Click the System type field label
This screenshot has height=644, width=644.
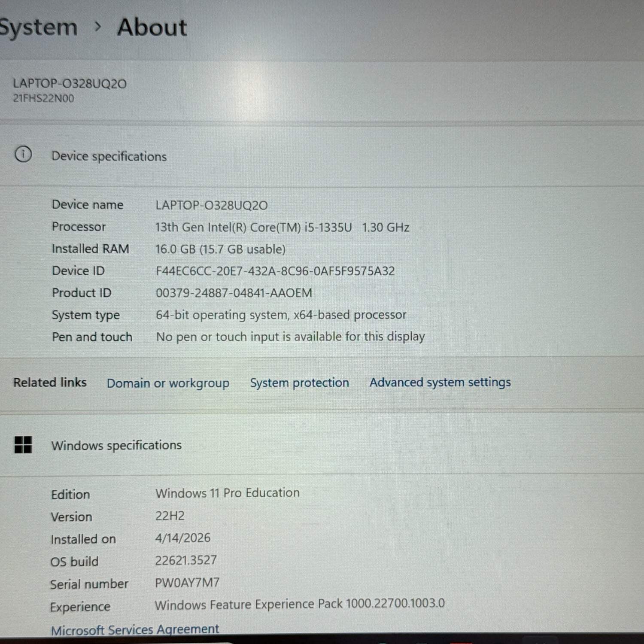85,315
